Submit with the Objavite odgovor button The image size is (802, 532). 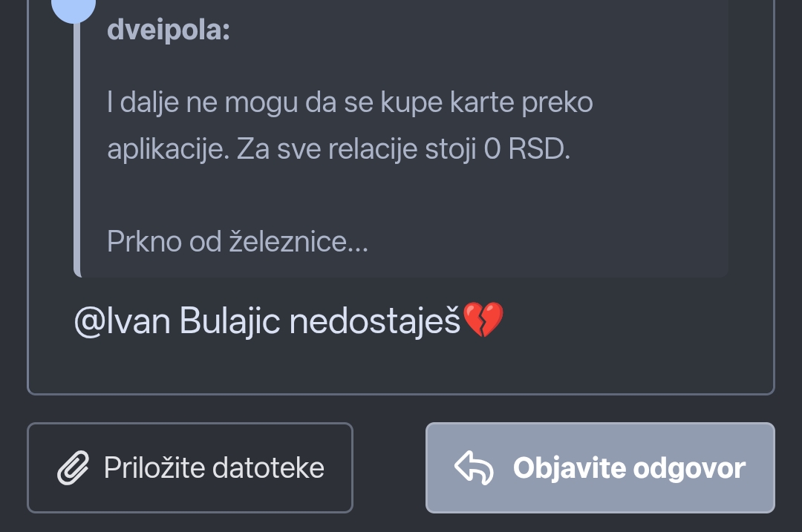tap(600, 468)
